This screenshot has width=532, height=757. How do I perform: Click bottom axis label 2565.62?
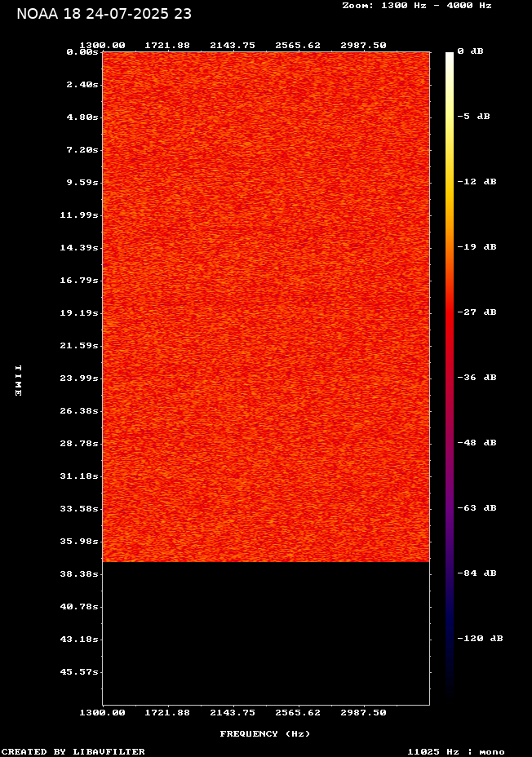click(x=298, y=713)
